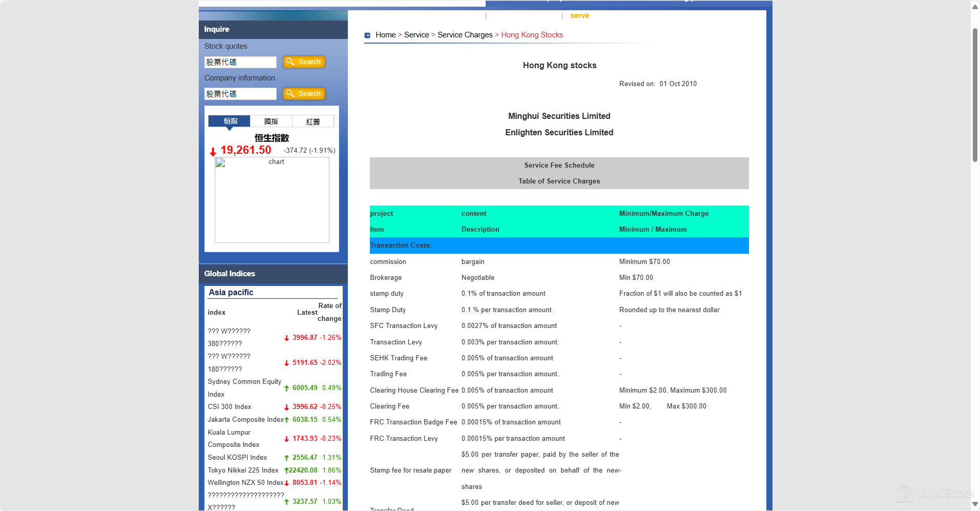Select the 恒指 index tab

pyautogui.click(x=230, y=121)
